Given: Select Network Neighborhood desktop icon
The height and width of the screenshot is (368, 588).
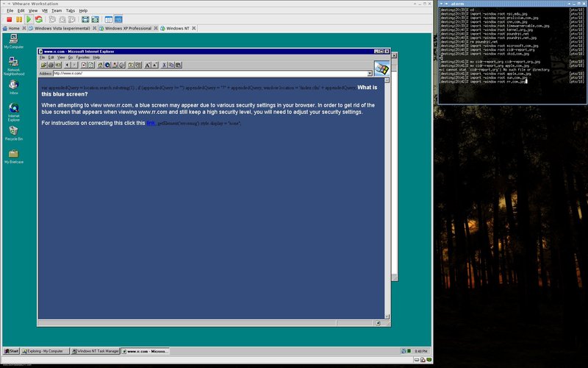Looking at the screenshot, I should point(14,66).
